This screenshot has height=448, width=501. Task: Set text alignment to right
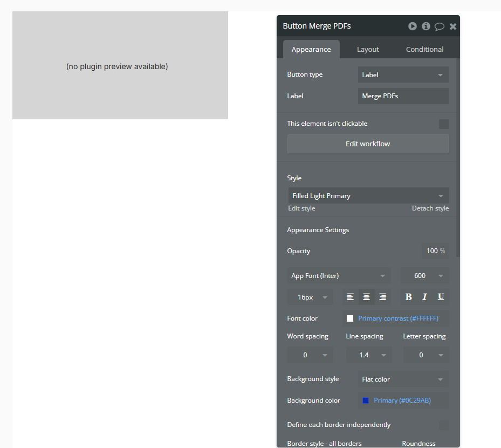(x=382, y=296)
